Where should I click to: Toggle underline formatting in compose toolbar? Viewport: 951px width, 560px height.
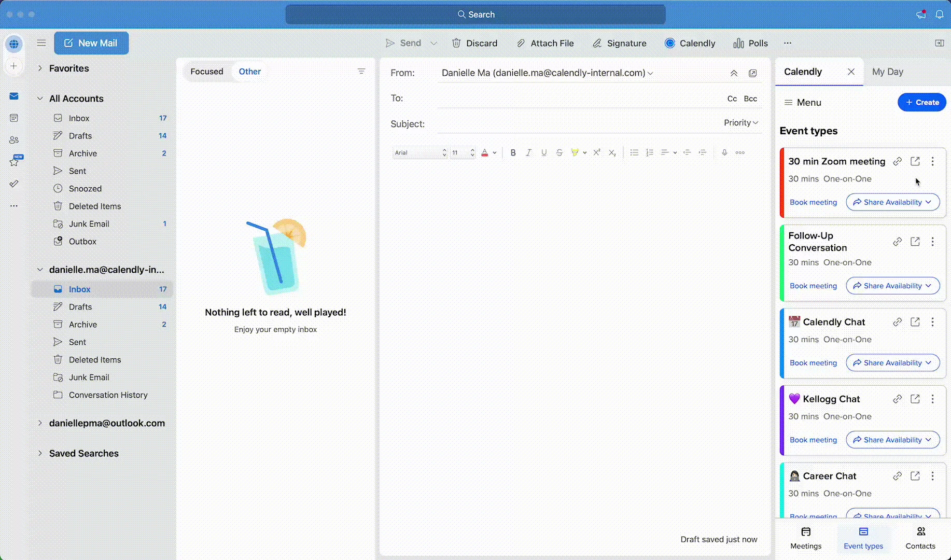544,152
